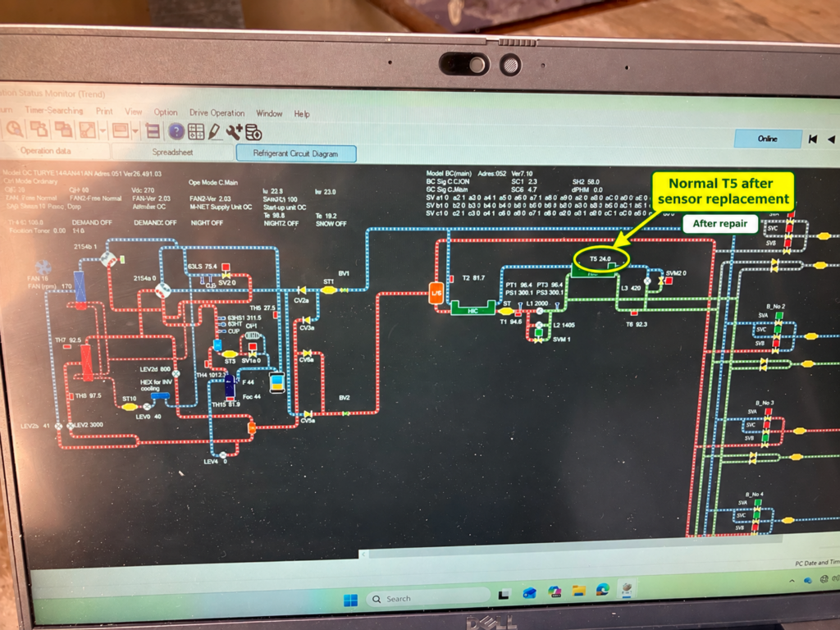Click the T1 94.6 temperature reading
This screenshot has width=840, height=630.
coord(510,322)
